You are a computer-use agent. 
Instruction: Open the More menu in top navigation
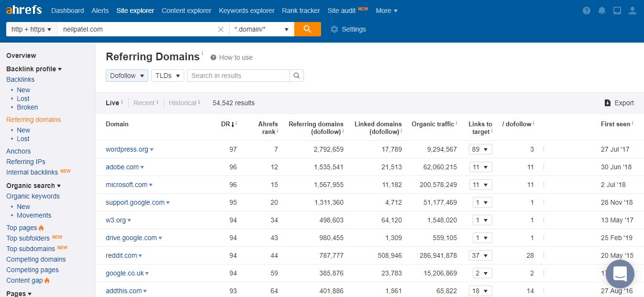coord(387,11)
